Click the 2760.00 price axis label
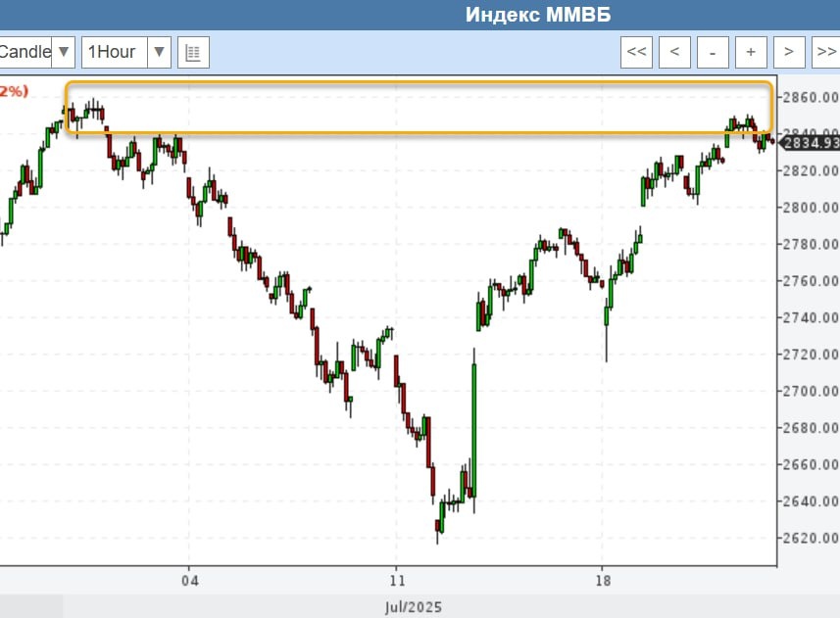The width and height of the screenshot is (840, 618). point(811,281)
